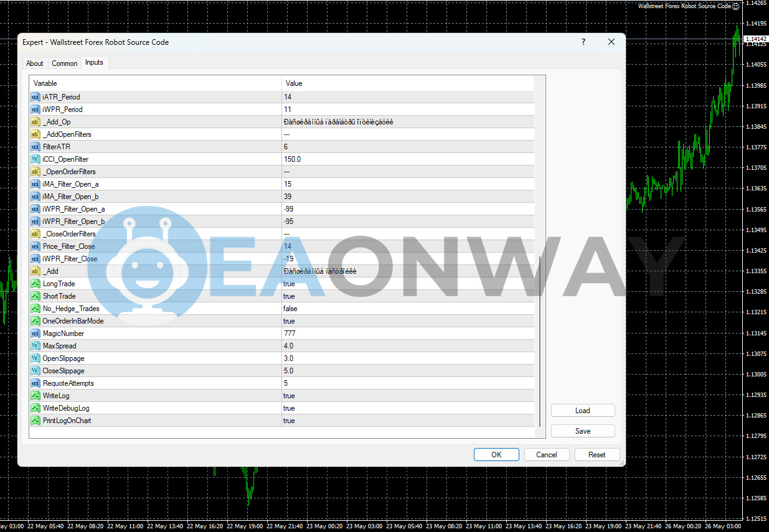Click the double-type icon beside CloseSlippage

point(35,371)
